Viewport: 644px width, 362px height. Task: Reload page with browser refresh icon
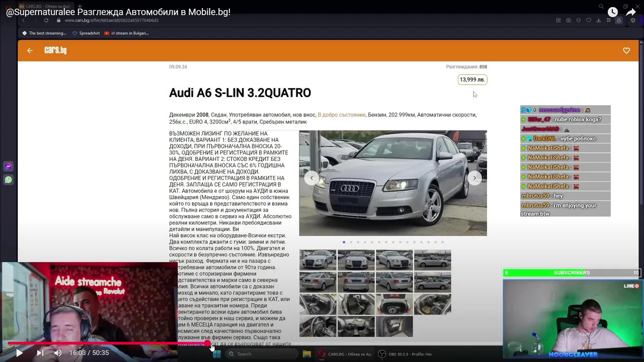tap(46, 21)
